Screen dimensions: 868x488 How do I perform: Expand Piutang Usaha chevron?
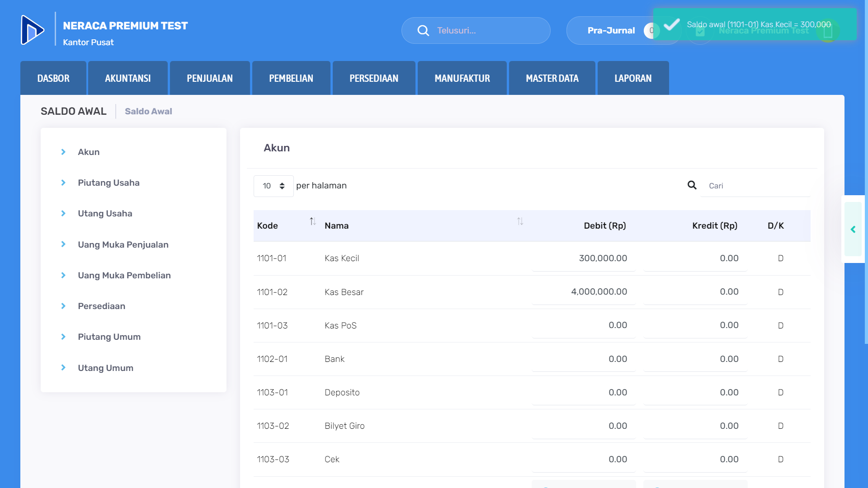(63, 183)
